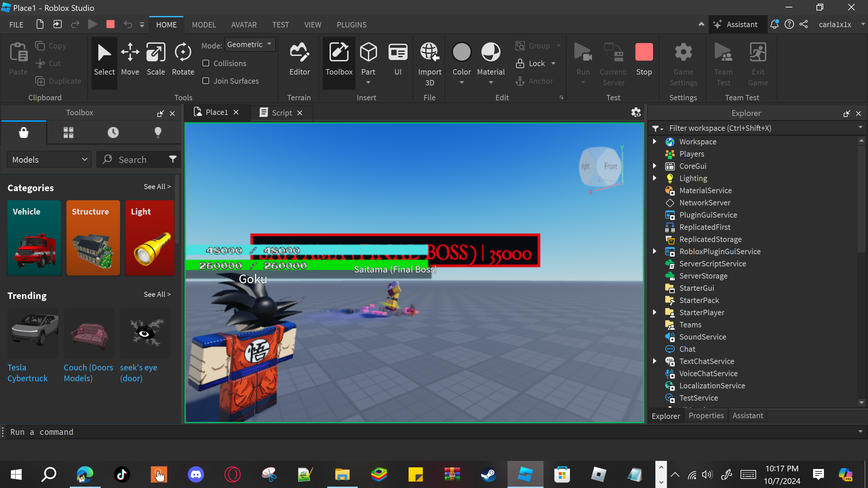Click See All next to Categories

click(157, 187)
